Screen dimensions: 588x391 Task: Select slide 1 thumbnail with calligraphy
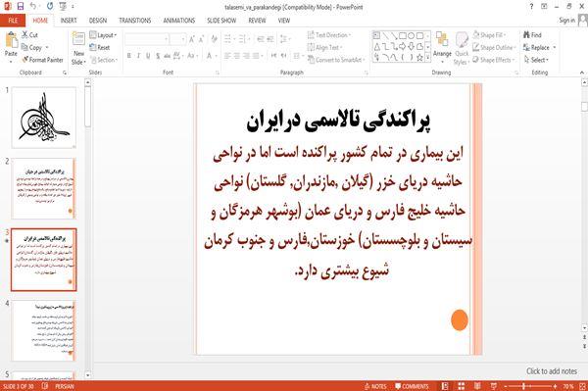coord(44,118)
